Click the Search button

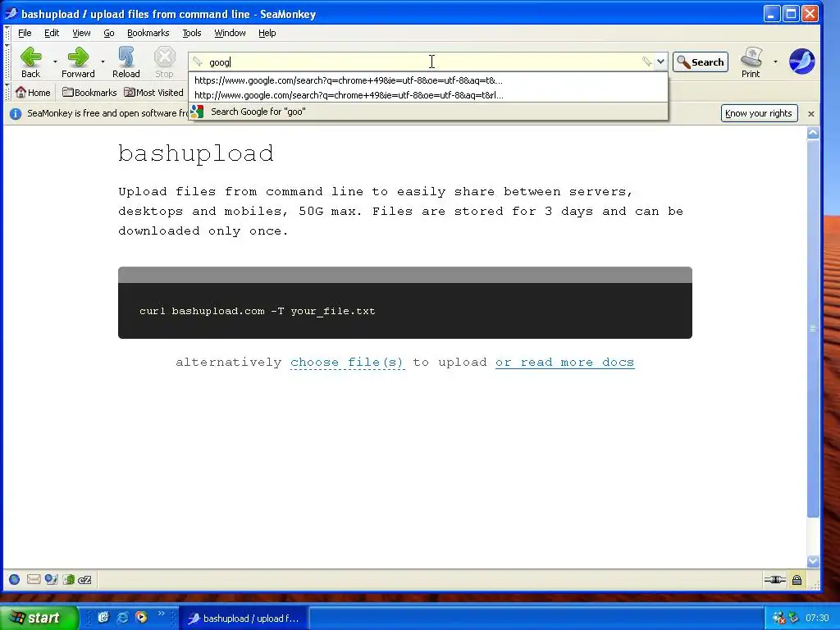point(701,62)
